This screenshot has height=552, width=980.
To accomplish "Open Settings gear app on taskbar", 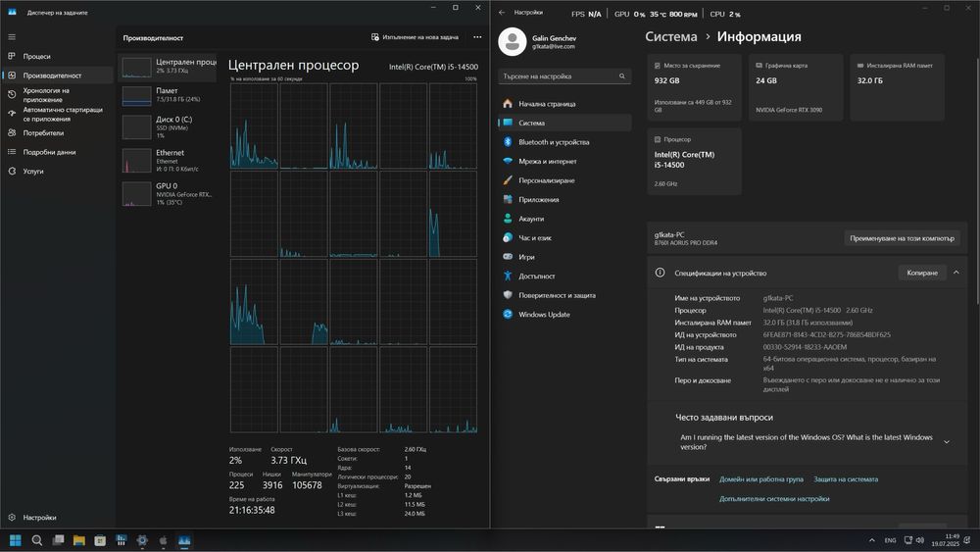I will click(142, 540).
